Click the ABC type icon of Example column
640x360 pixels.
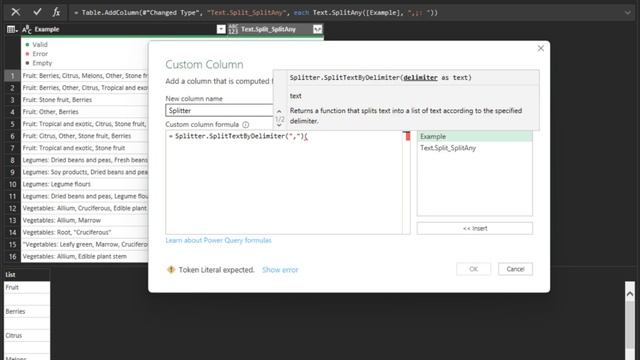point(27,29)
